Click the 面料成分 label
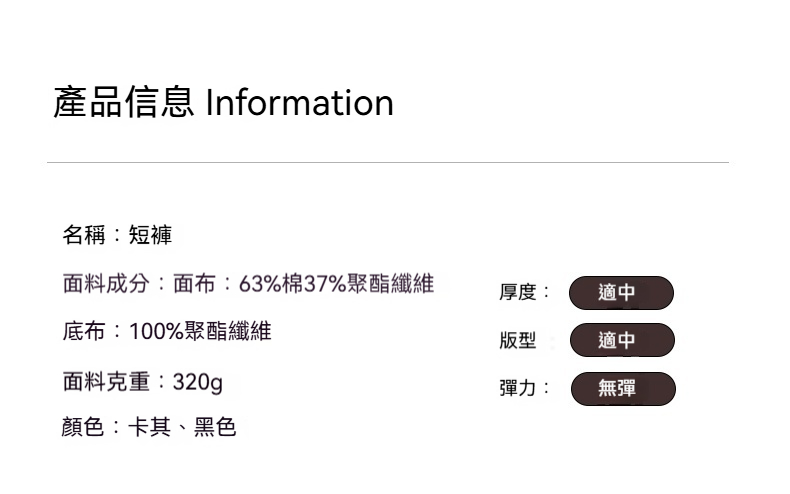Screen dimensions: 790x494 pos(106,284)
